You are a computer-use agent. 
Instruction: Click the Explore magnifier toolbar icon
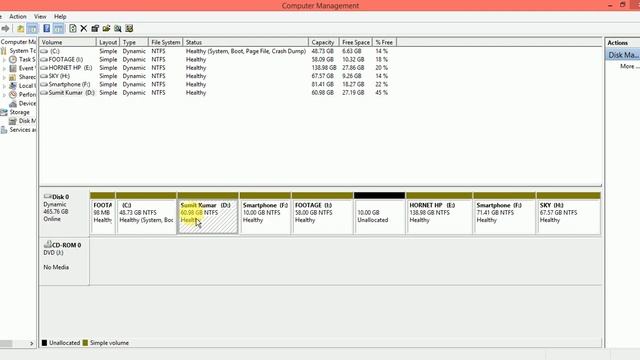pos(118,29)
